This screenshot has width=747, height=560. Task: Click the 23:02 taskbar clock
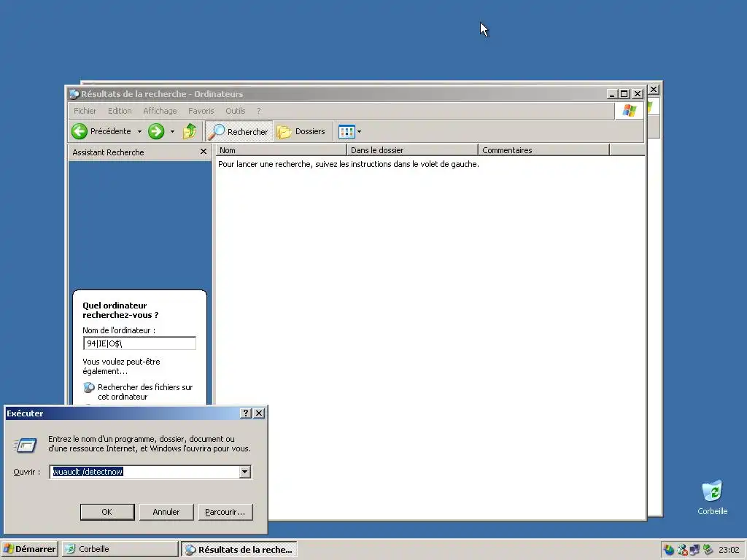729,550
